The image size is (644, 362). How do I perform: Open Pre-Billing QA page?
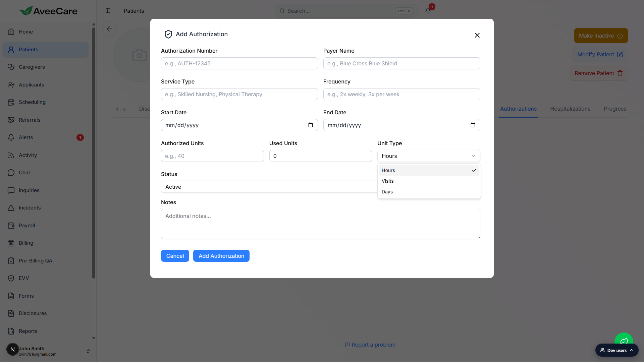point(46,261)
